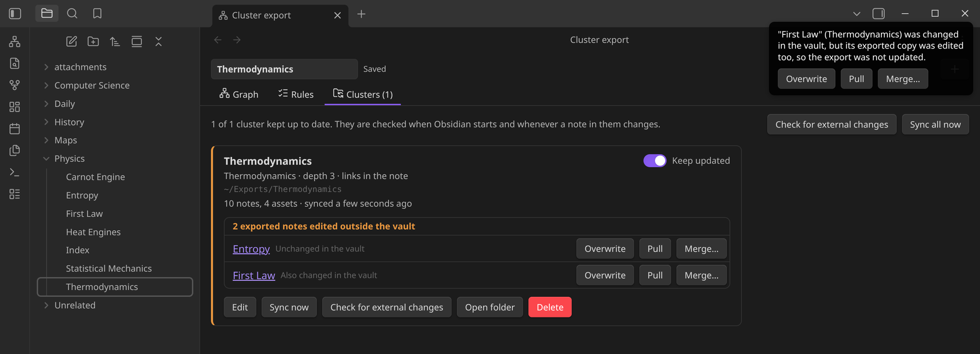980x354 pixels.
Task: Change file sort order icon
Action: point(115,41)
